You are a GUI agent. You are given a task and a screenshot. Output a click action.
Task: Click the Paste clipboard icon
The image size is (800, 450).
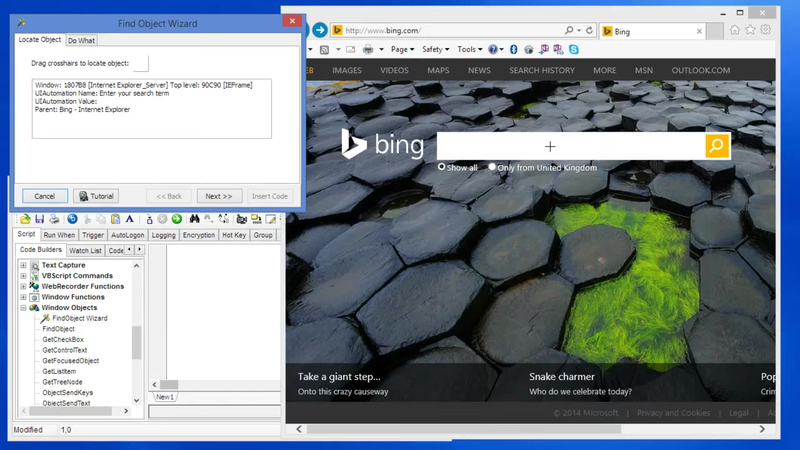click(116, 219)
